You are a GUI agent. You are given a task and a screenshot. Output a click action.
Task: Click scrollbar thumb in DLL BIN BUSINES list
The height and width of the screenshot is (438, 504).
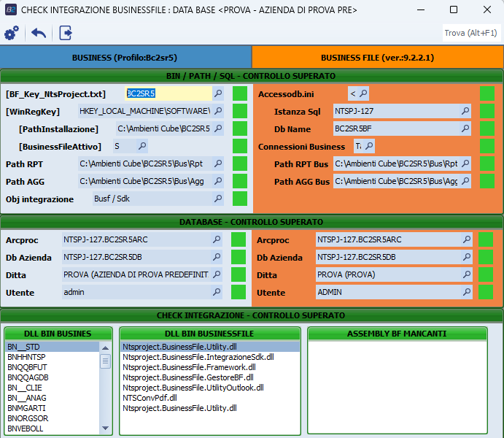click(x=105, y=361)
